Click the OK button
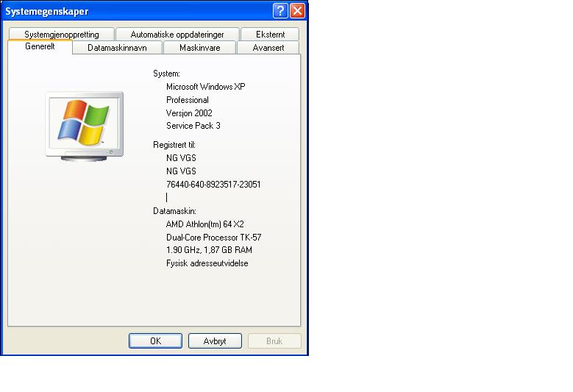 click(x=155, y=341)
